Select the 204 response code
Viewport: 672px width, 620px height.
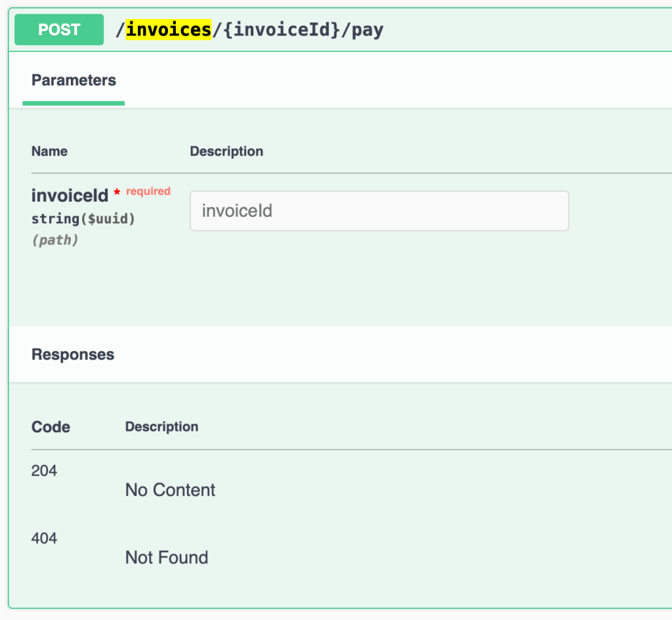tap(44, 471)
